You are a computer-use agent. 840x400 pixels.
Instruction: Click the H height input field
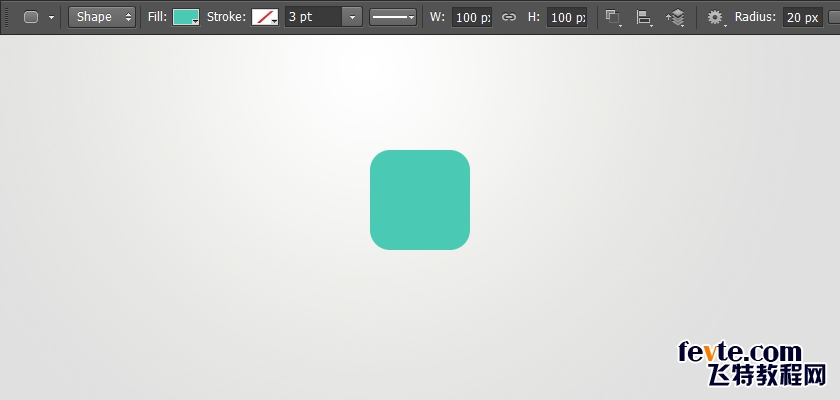pyautogui.click(x=567, y=17)
